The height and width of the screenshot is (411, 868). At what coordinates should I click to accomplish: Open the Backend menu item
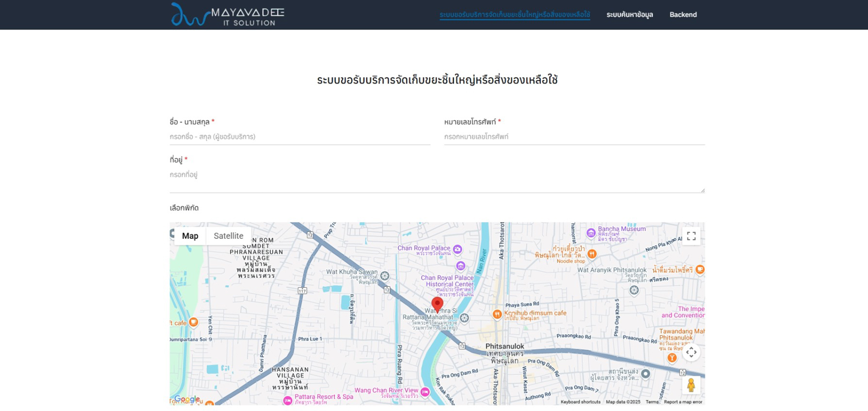pos(683,15)
